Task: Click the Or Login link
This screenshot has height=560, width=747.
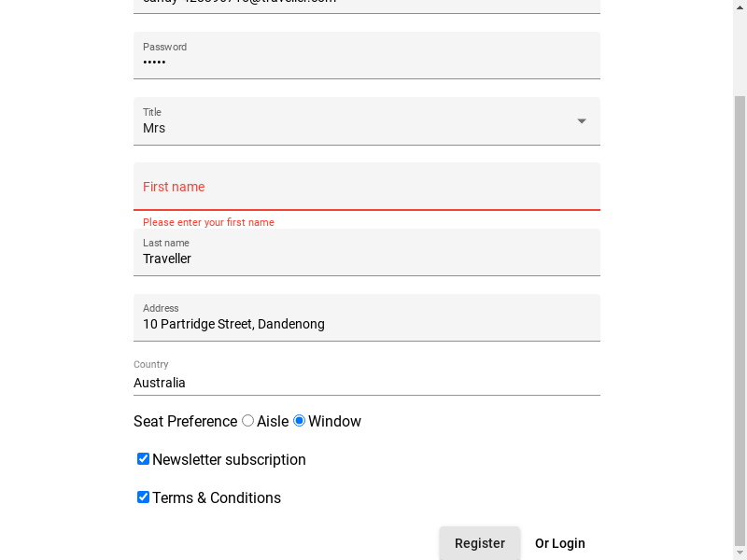Action: 560,543
